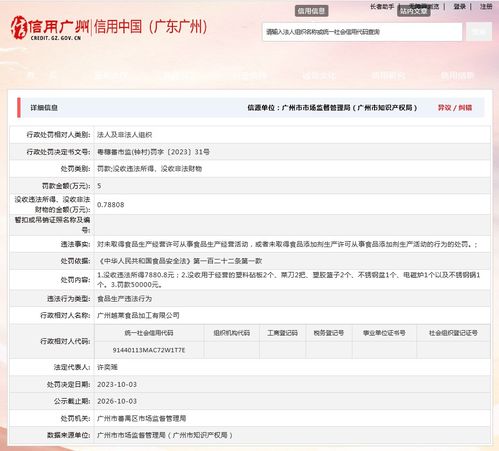
Task: Click the faded search button beside the input
Action: pyautogui.click(x=479, y=32)
